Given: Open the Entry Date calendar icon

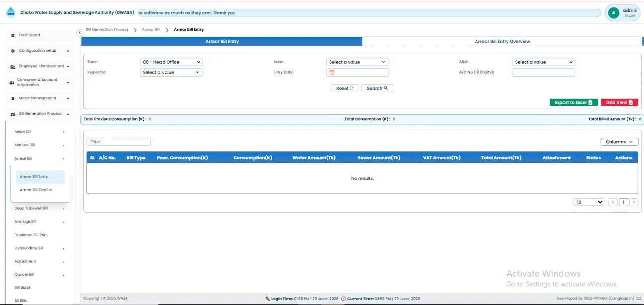Looking at the screenshot, I should [332, 72].
